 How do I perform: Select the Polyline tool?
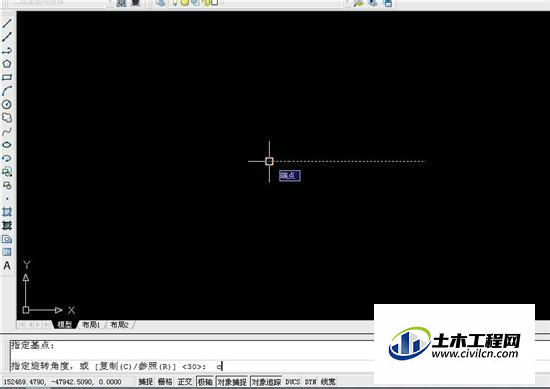pyautogui.click(x=7, y=51)
